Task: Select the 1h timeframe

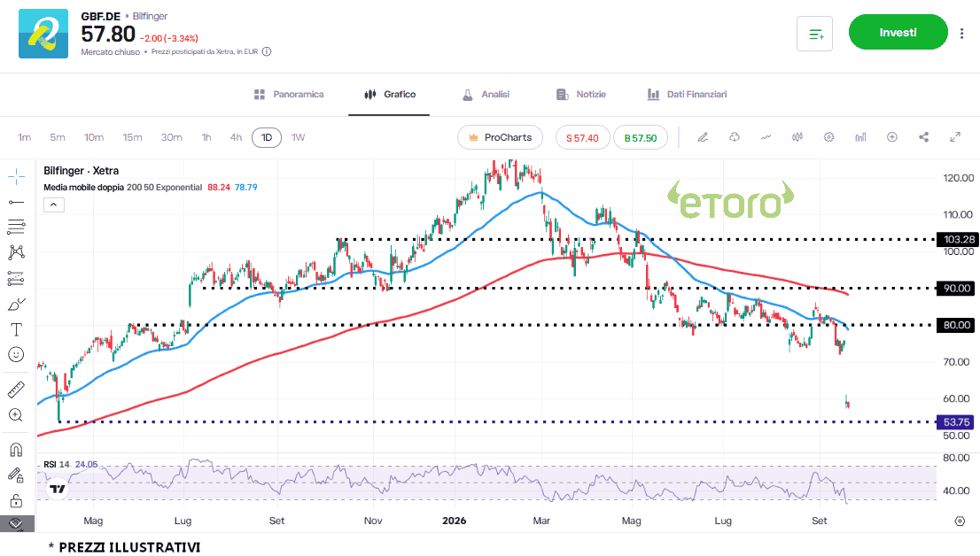Action: click(x=206, y=137)
